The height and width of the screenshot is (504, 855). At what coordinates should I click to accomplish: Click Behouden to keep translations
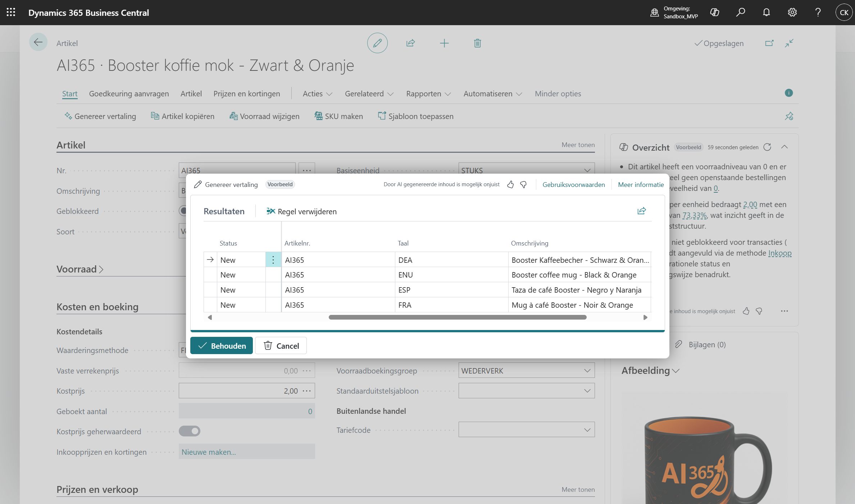pyautogui.click(x=222, y=346)
